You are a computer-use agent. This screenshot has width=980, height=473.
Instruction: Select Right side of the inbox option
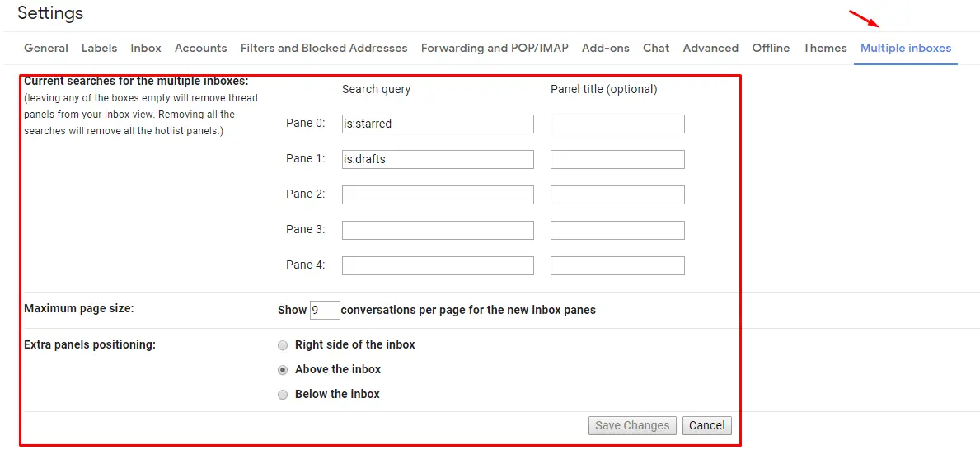(284, 345)
